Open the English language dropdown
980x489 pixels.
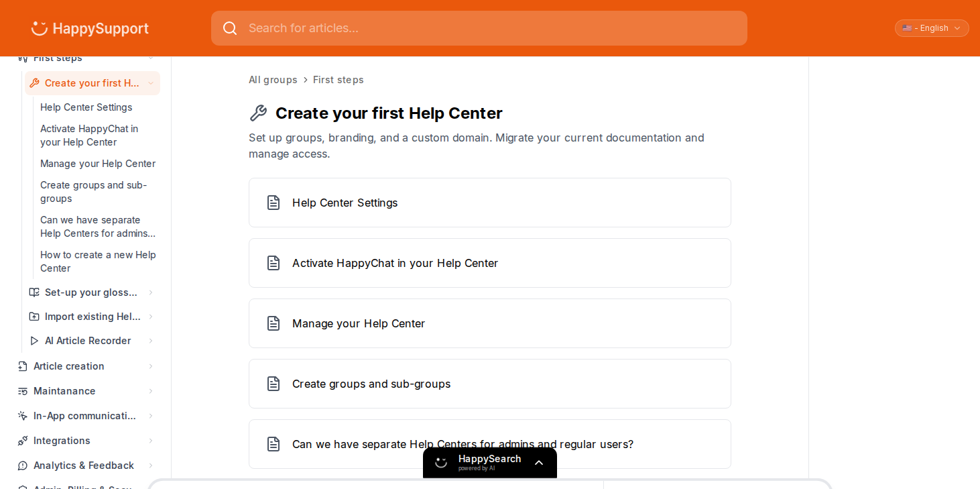(932, 28)
